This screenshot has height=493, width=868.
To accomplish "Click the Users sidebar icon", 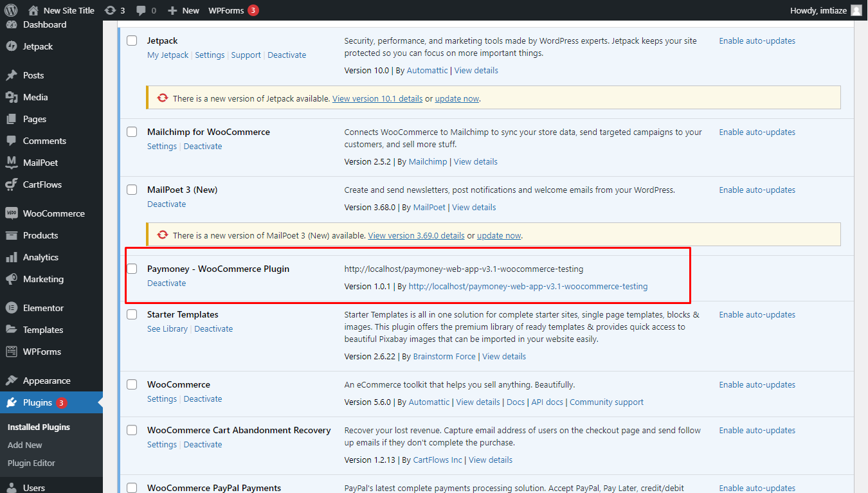I will (11, 487).
